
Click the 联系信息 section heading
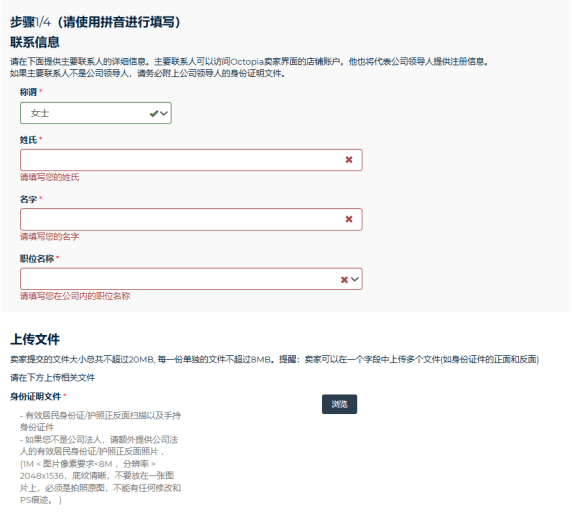coord(35,42)
